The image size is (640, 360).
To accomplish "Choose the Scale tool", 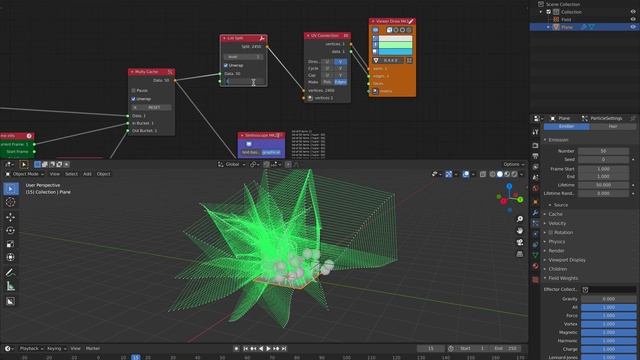I will tap(11, 244).
